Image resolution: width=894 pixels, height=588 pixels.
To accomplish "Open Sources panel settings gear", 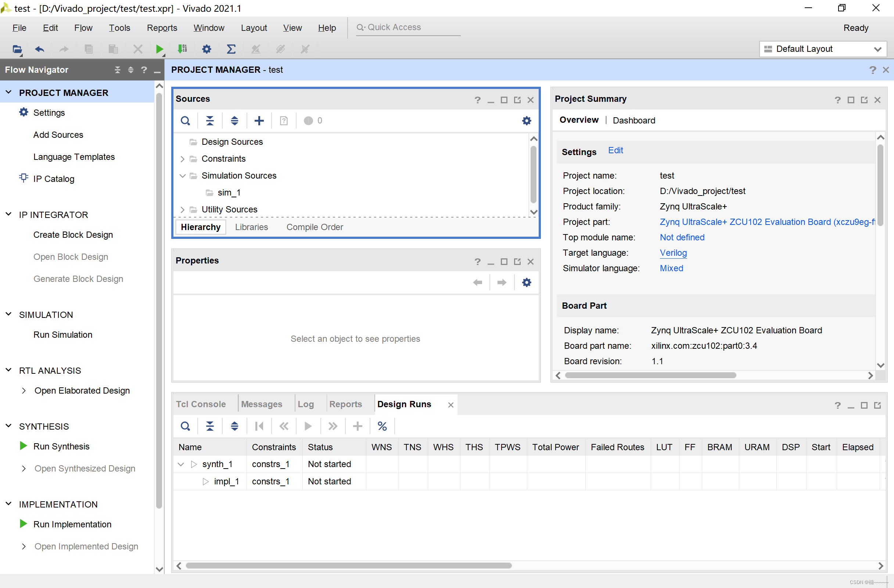I will (x=526, y=121).
